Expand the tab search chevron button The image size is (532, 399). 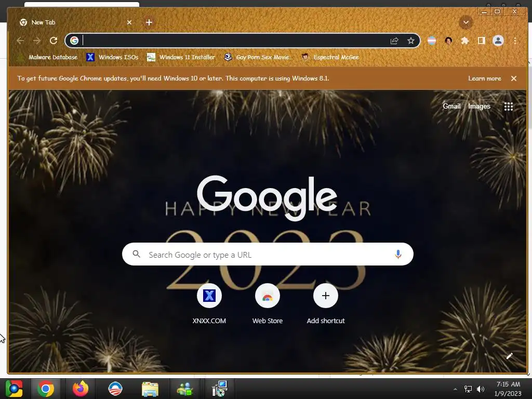click(466, 22)
